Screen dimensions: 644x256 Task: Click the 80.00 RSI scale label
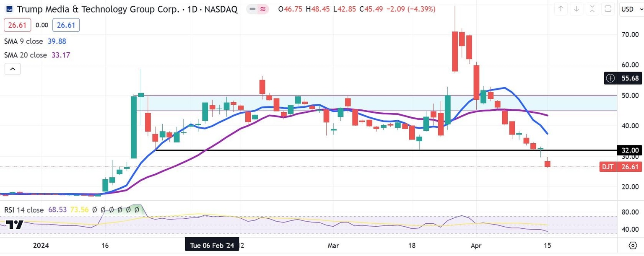pos(630,212)
